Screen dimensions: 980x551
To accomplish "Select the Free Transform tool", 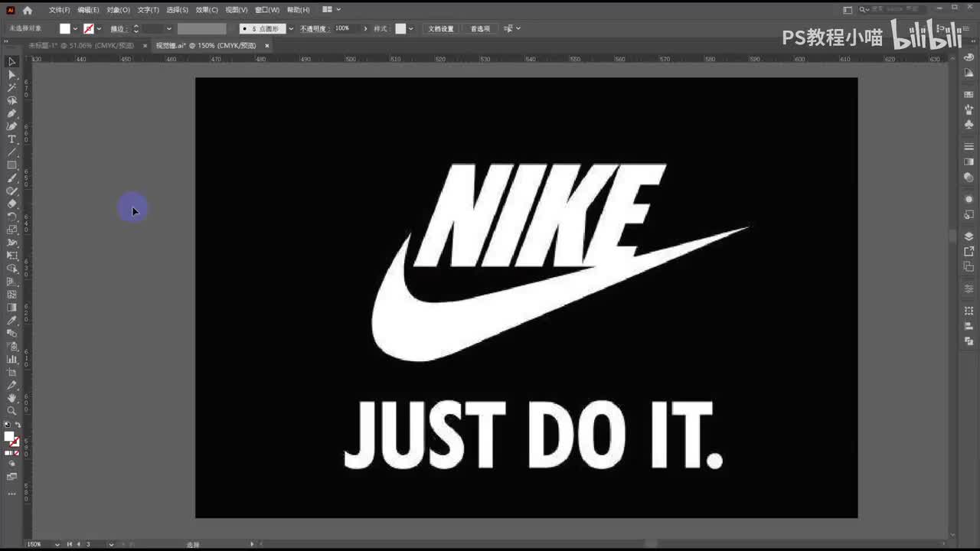I will click(x=11, y=256).
